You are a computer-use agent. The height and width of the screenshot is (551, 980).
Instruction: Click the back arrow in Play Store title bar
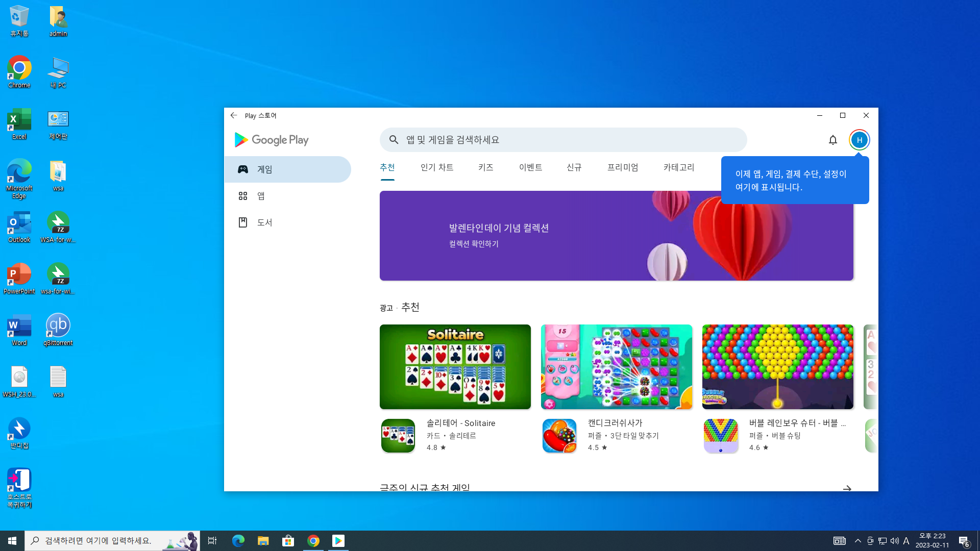pyautogui.click(x=234, y=116)
